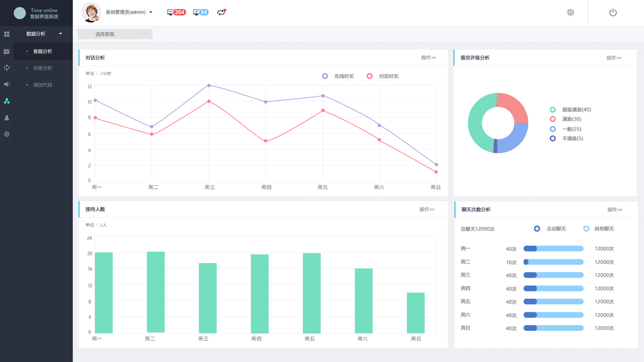644x362 pixels.
Task: Click the 周六 bar in 接待人数 chart
Action: coord(363,301)
